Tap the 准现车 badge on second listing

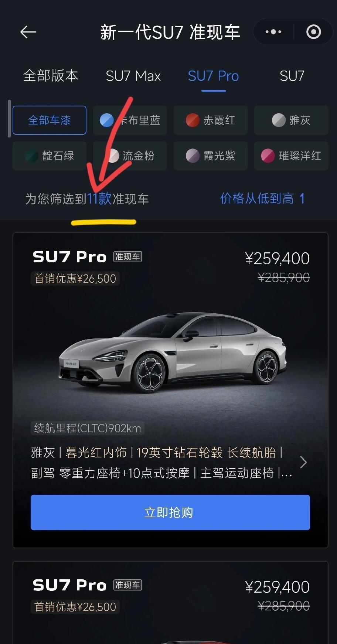point(127,585)
